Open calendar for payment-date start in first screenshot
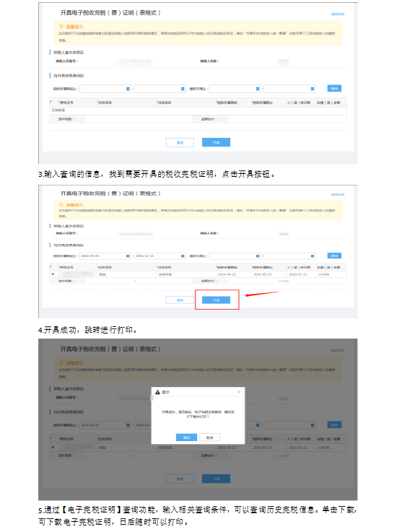This screenshot has height=532, width=402. [258, 89]
